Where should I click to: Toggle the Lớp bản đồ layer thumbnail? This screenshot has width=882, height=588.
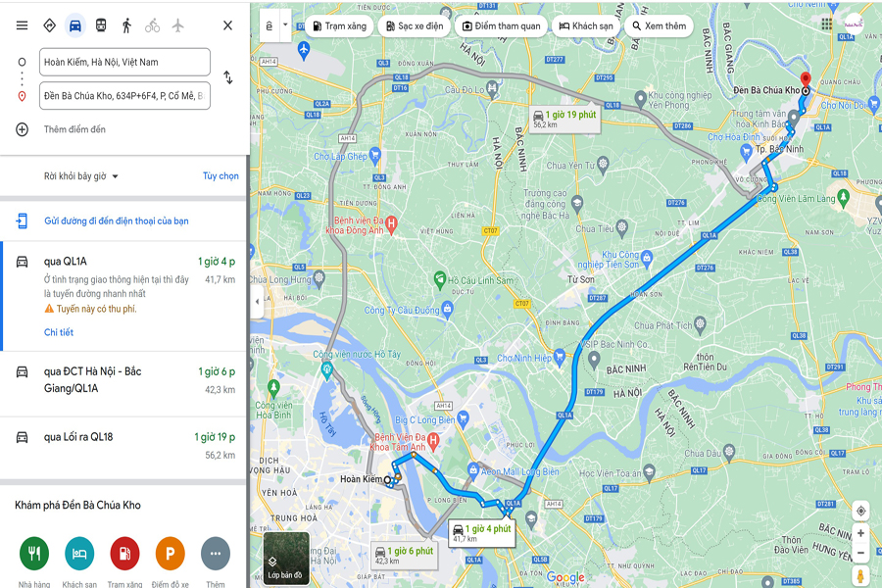[286, 559]
